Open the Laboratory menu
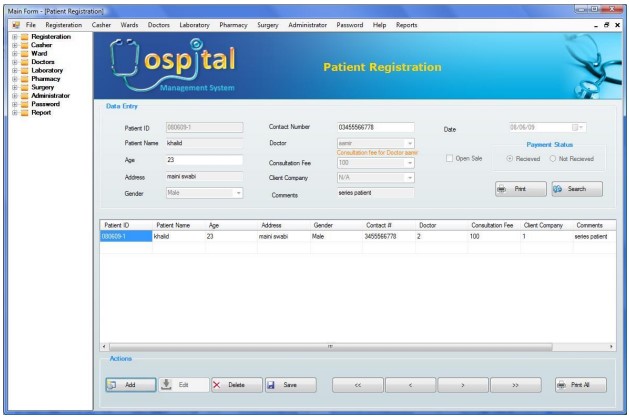Image resolution: width=629 pixels, height=419 pixels. click(195, 25)
